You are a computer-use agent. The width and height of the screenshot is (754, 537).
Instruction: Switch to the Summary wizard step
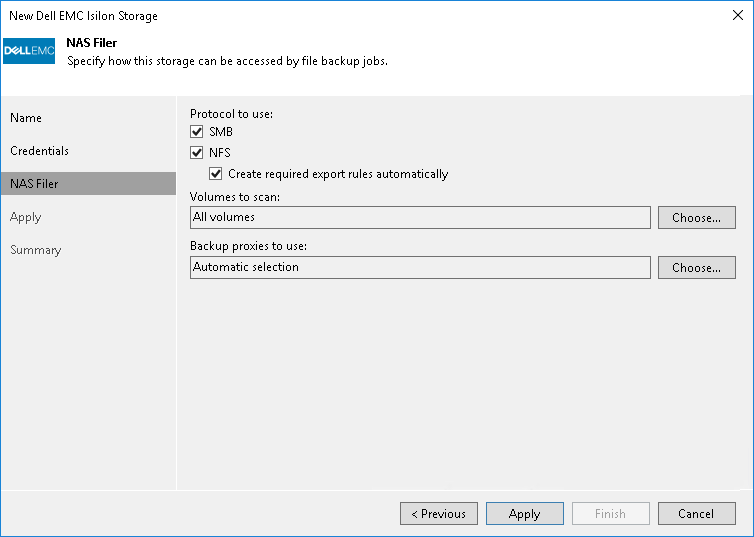36,250
